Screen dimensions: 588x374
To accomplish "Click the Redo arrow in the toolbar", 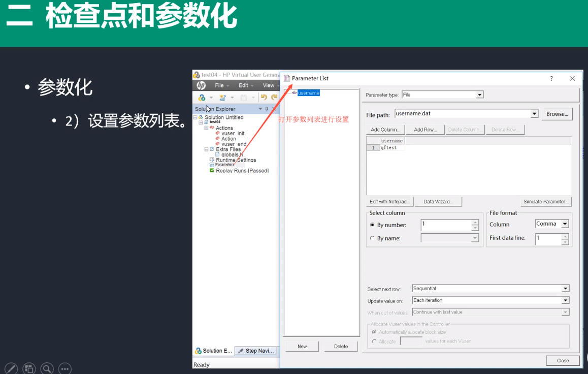I will pos(274,97).
